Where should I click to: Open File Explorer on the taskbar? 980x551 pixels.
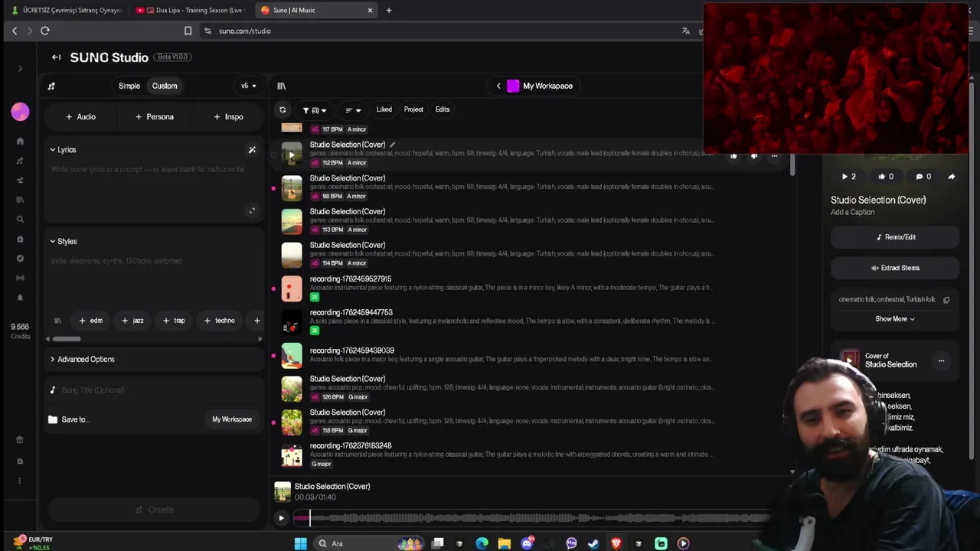504,543
